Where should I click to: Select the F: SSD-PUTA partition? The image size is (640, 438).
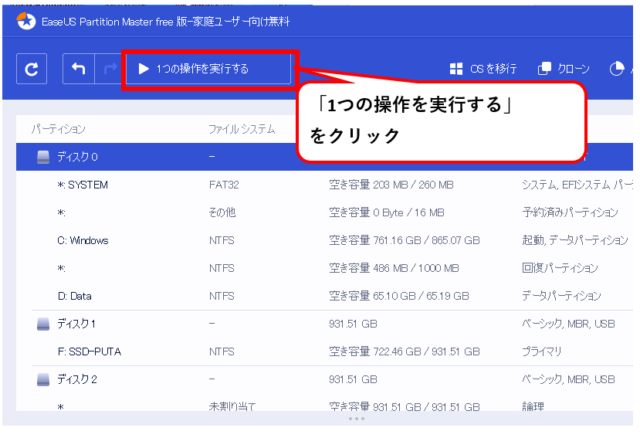pos(324,351)
